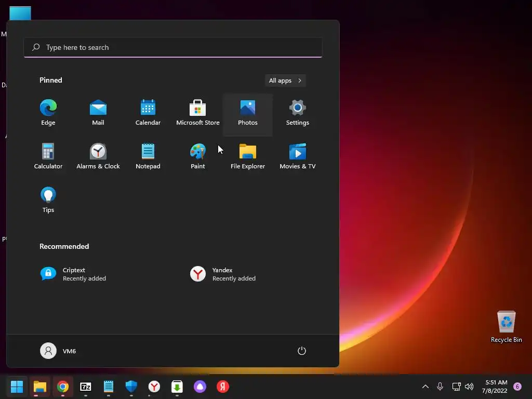Open the Calendar app
The width and height of the screenshot is (532, 399).
(x=148, y=113)
